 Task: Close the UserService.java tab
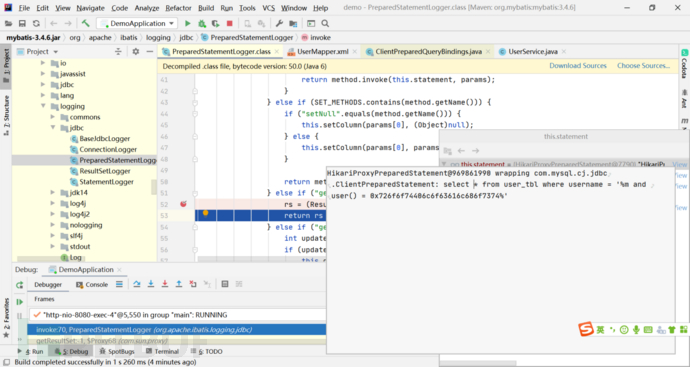[563, 51]
